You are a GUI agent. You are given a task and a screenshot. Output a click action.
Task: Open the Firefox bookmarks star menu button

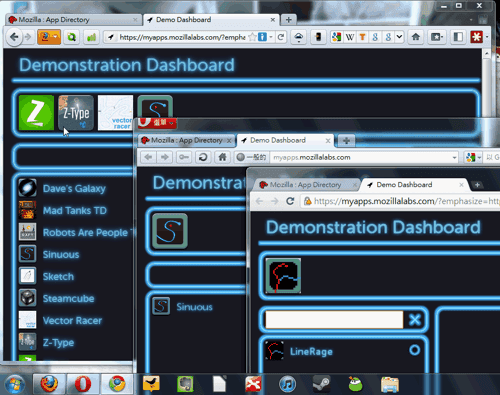tap(436, 37)
